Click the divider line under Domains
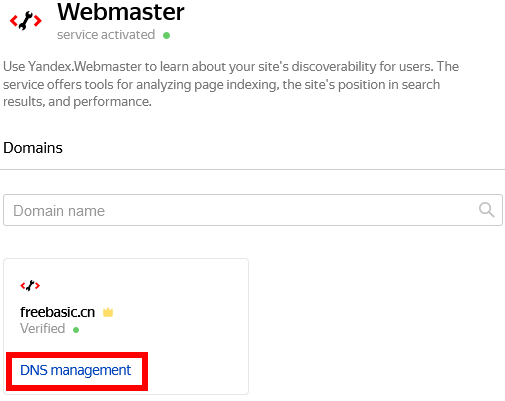This screenshot has width=505, height=401. coord(252,169)
